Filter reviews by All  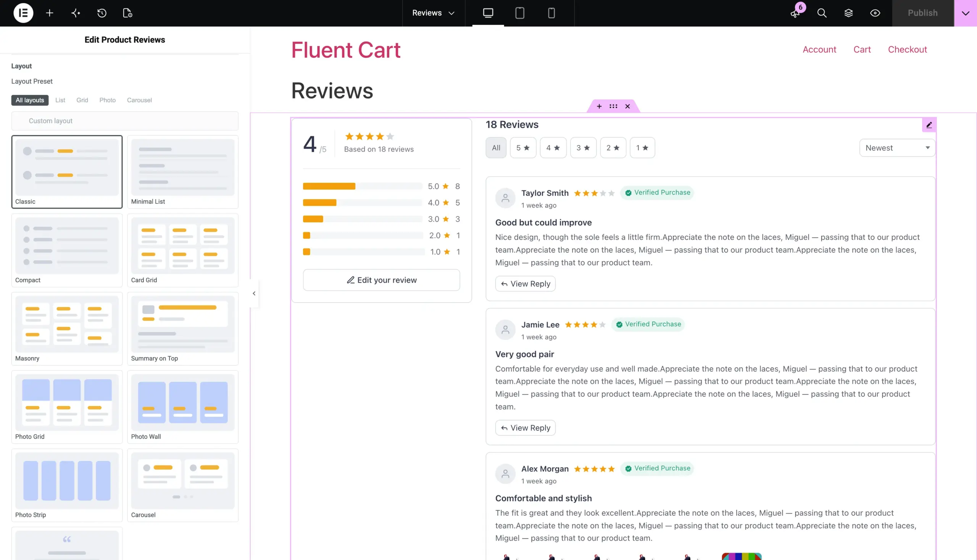point(496,148)
